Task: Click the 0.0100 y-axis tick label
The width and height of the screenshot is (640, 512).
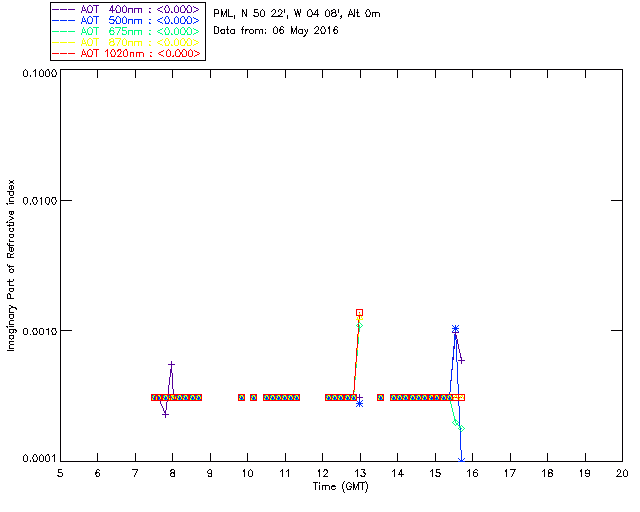Action: tap(40, 201)
